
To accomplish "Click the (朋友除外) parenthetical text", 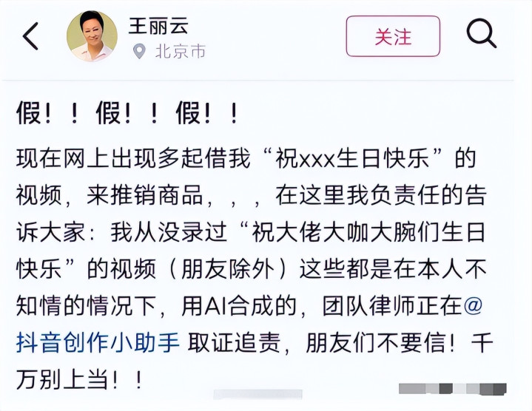I will pos(229,269).
